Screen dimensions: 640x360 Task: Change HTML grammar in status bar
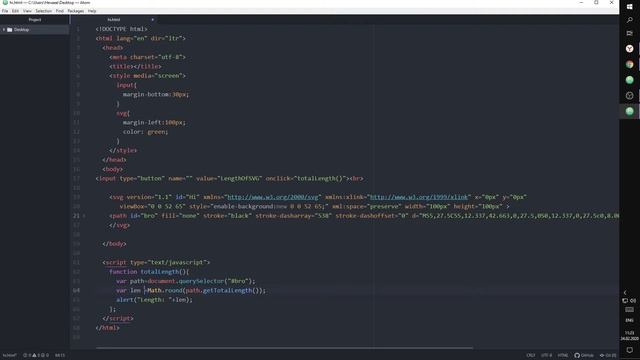[563, 356]
